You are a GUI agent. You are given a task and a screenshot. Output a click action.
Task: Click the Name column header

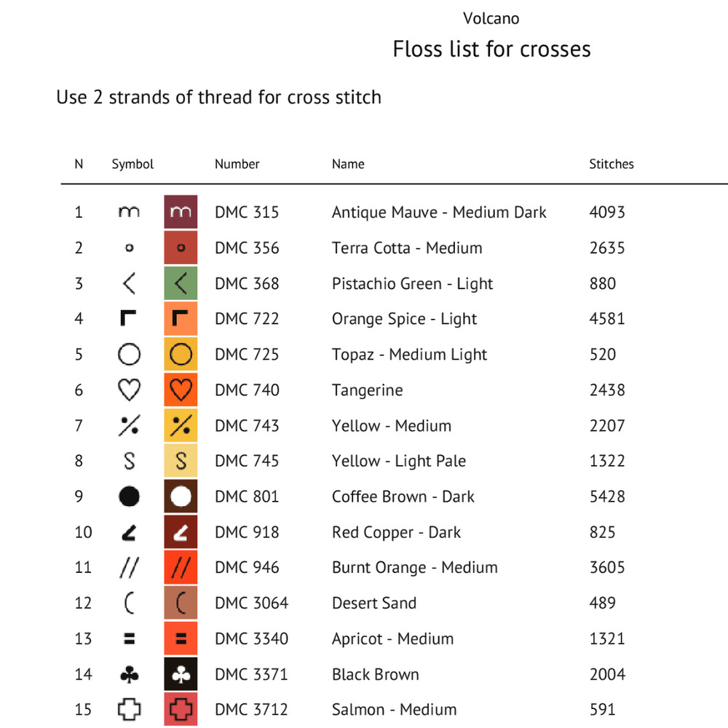click(x=348, y=164)
